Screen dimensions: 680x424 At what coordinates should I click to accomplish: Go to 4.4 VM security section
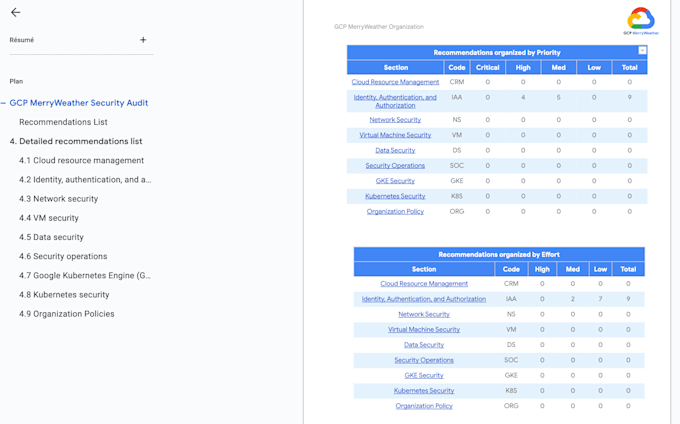(x=49, y=218)
